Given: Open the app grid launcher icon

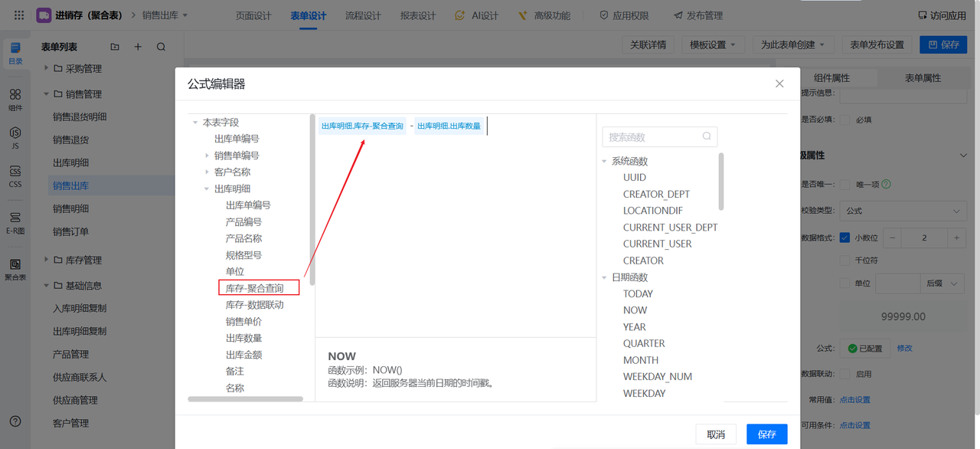Looking at the screenshot, I should [x=19, y=15].
